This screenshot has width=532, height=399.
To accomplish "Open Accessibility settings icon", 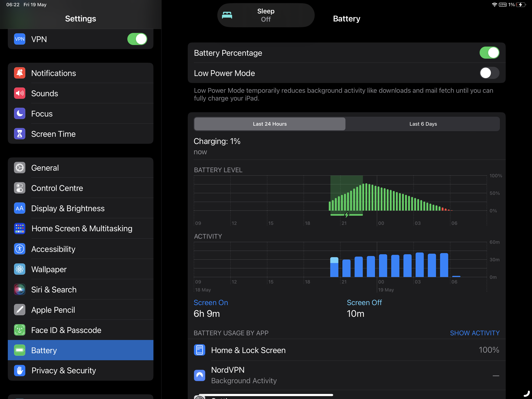I will (x=19, y=249).
